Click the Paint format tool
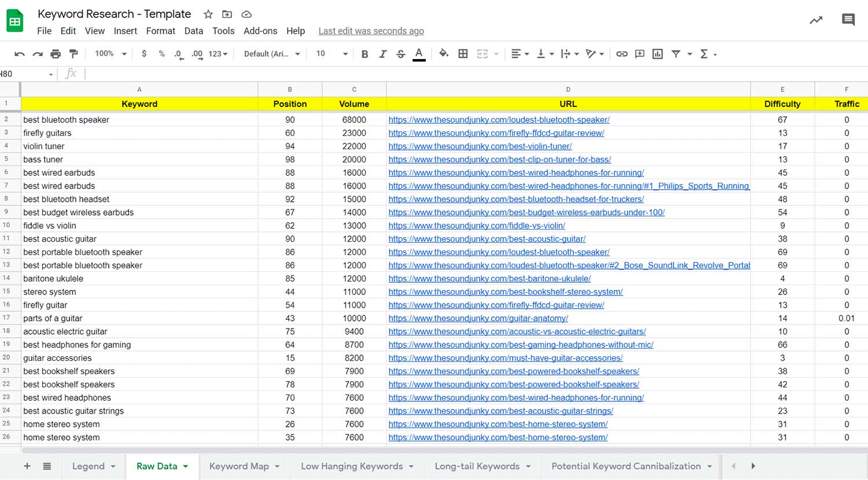Viewport: 868px width, 480px height. 73,53
